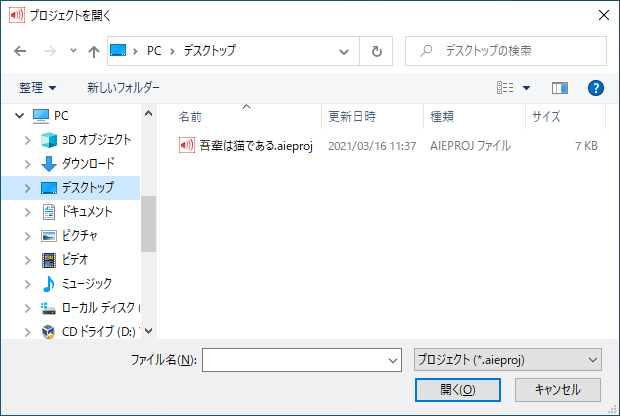Screen dimensions: 620x416
Task: Click the navigation pane scrollbar thumb
Action: (x=148, y=224)
